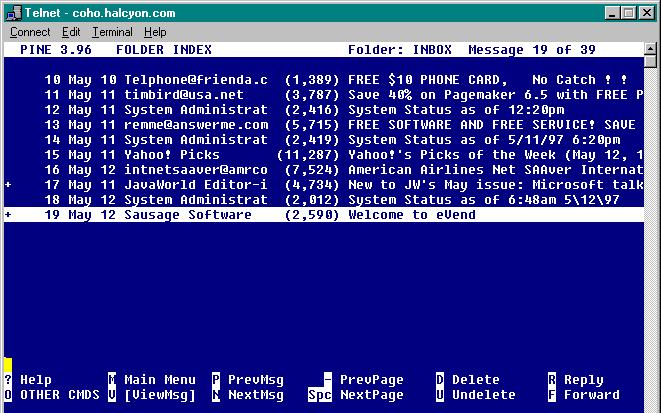Click the Delete command

[468, 380]
